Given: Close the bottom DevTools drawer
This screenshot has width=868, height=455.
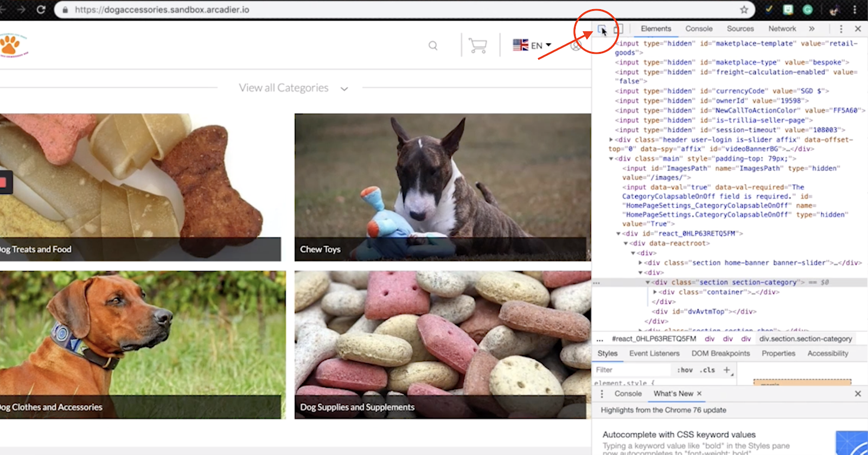Looking at the screenshot, I should [858, 394].
